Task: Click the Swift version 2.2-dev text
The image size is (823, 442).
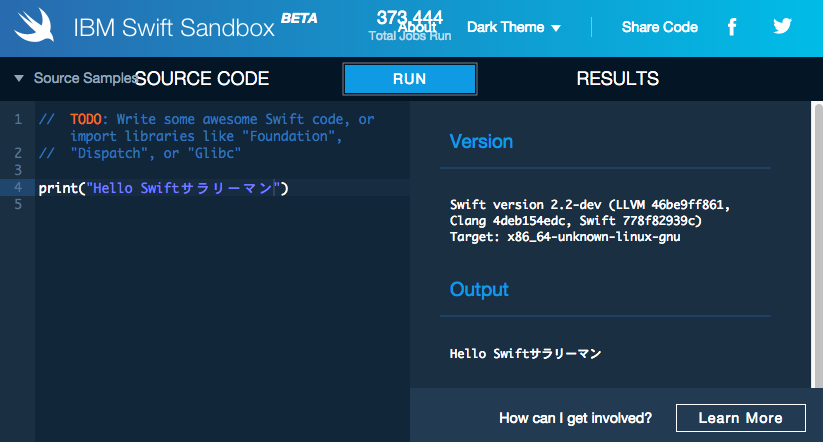Action: 590,213
